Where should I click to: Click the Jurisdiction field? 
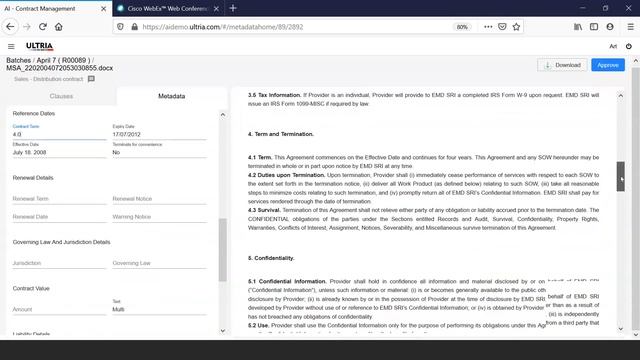pos(59,263)
